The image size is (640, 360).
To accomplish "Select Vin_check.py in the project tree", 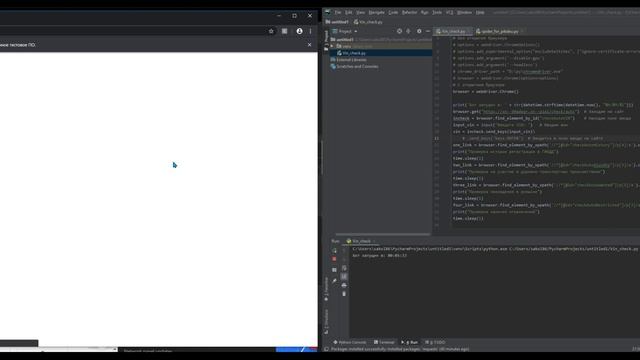I will tap(354, 53).
